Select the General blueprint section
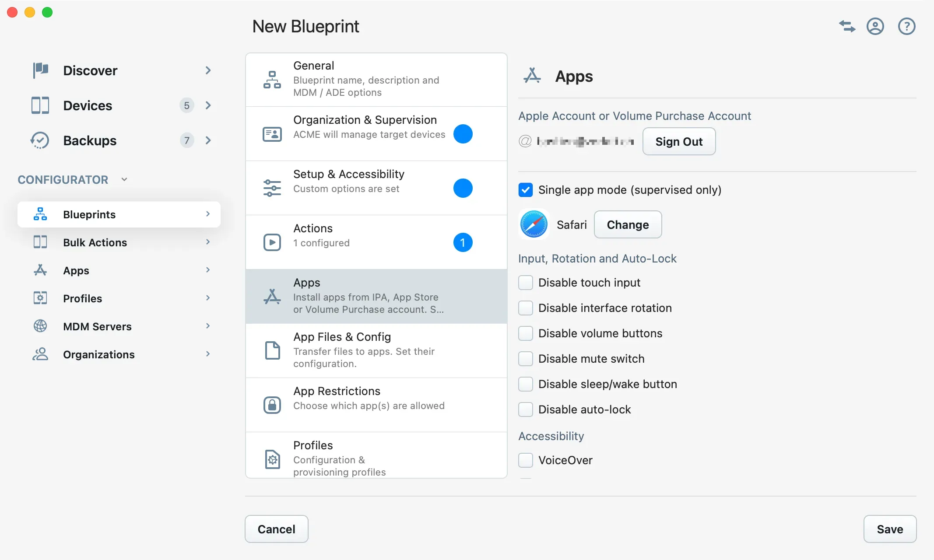Screen dimensions: 934x560 tap(376, 79)
